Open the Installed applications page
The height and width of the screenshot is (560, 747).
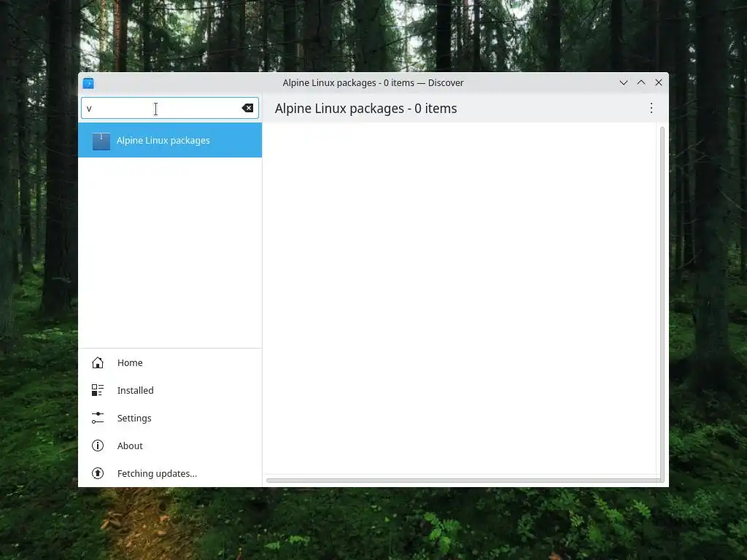(x=170, y=391)
